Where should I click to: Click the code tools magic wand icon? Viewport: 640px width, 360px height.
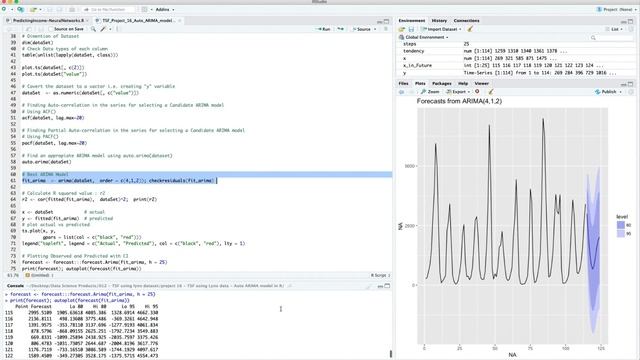pos(103,29)
